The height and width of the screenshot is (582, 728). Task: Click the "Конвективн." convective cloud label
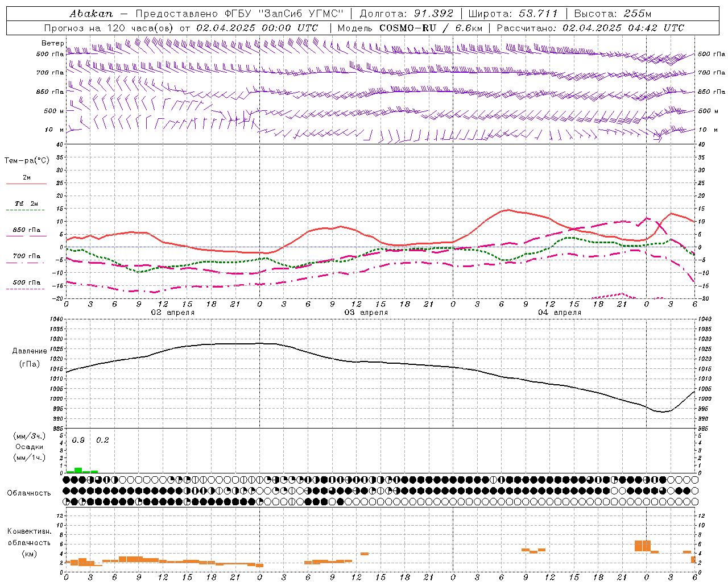coord(29,531)
